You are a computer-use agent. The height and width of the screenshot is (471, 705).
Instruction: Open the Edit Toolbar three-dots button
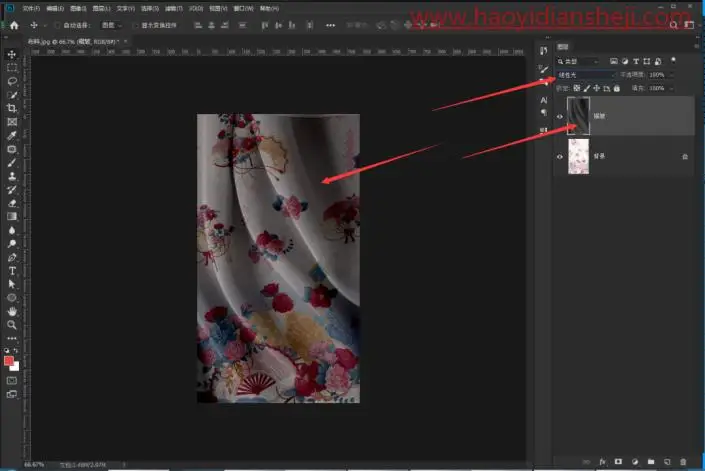(x=12, y=338)
